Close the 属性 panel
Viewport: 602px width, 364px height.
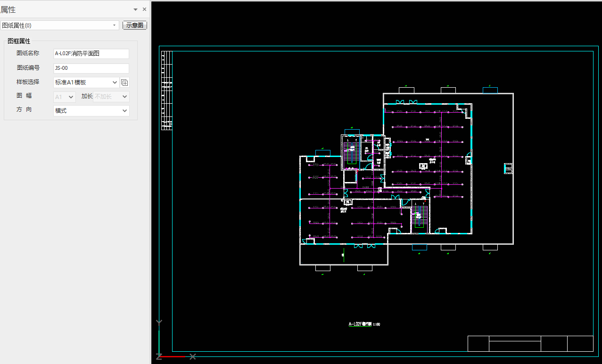coord(144,9)
